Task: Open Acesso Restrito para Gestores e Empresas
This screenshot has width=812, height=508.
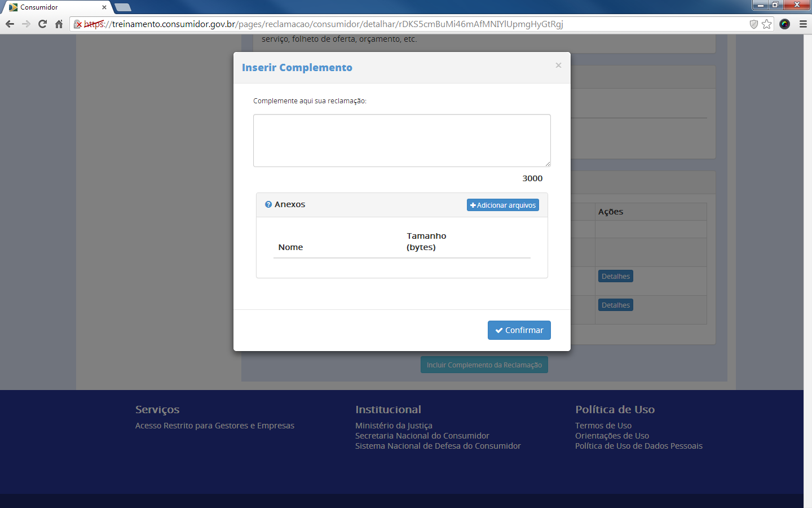Action: [215, 426]
